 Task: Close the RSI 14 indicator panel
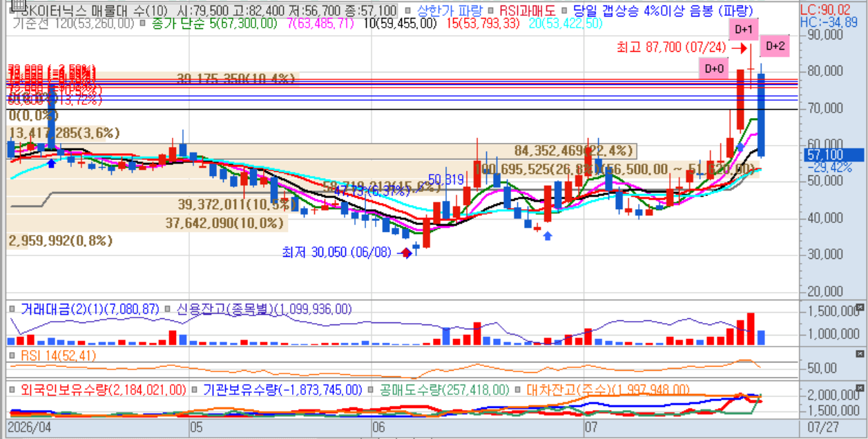coord(860,353)
